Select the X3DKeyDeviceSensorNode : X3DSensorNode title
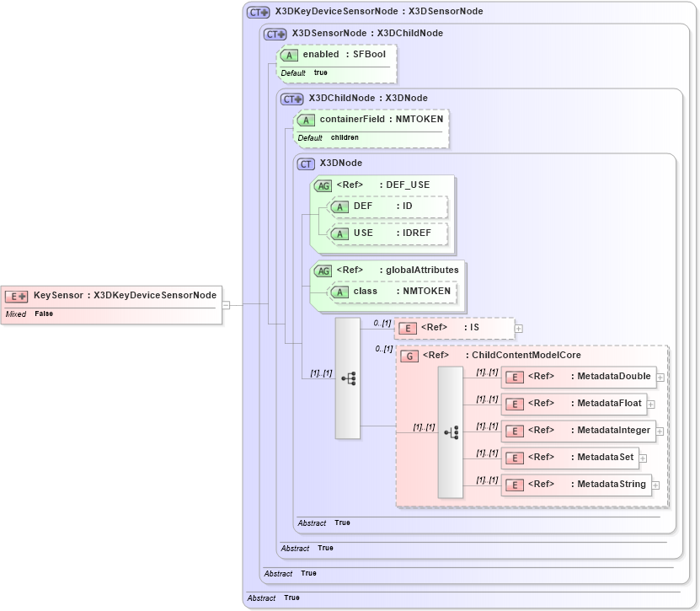Viewport: 700px width, 611px height. tap(379, 11)
